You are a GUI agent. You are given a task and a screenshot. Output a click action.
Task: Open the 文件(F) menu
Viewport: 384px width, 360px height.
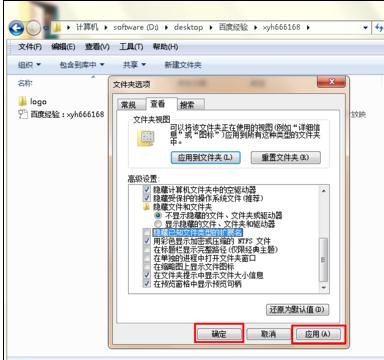click(29, 47)
